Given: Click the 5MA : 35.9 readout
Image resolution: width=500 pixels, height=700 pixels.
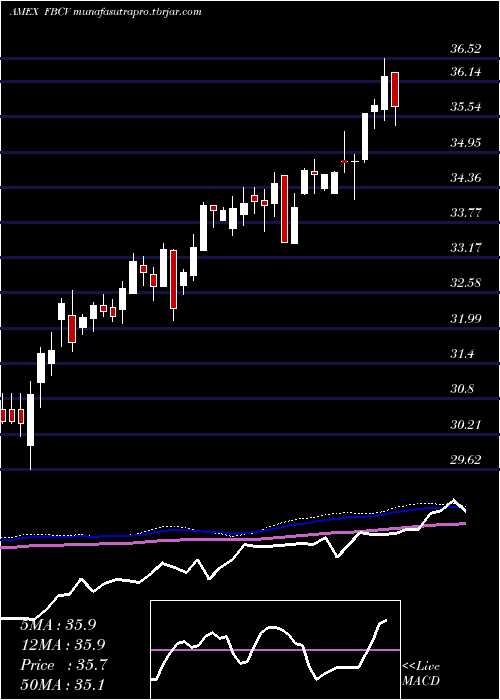Looking at the screenshot, I should [58, 625].
